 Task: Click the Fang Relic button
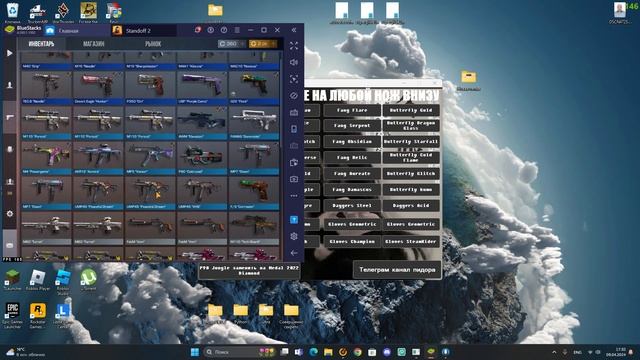tap(352, 158)
